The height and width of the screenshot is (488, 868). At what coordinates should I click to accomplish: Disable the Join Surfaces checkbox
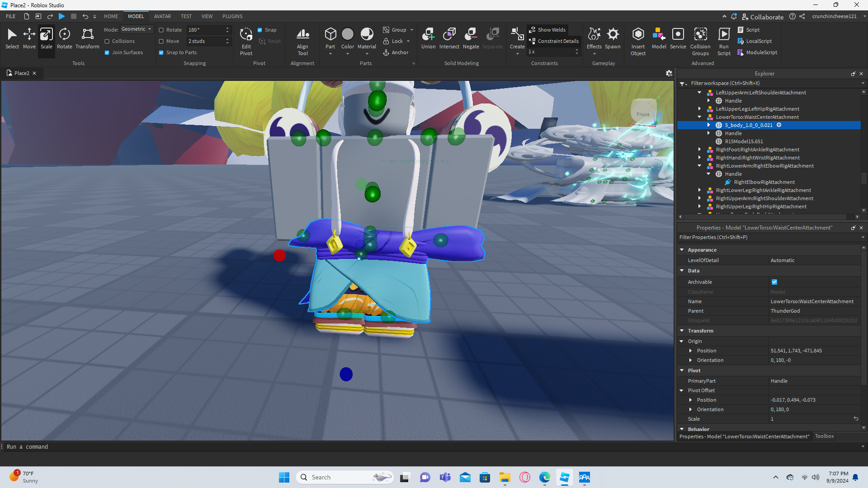click(x=107, y=52)
